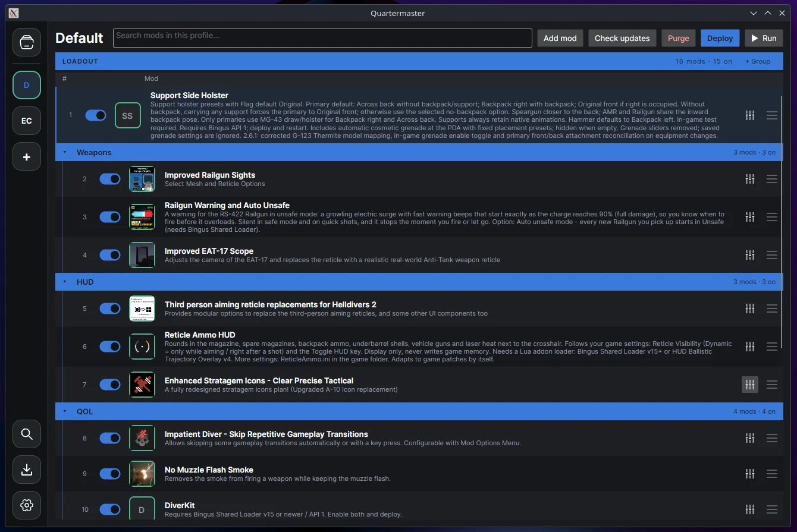Purge the deployed mods

pyautogui.click(x=679, y=38)
